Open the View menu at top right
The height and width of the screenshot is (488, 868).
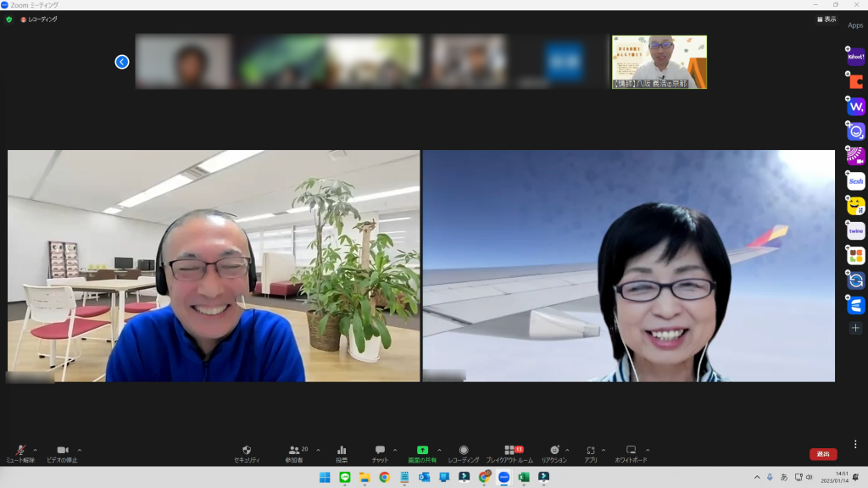pyautogui.click(x=826, y=19)
